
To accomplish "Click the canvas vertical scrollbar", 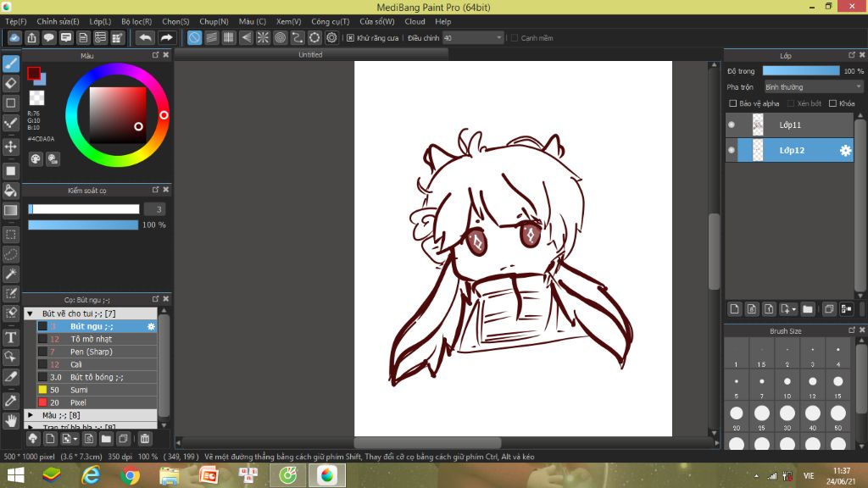I will [x=714, y=251].
